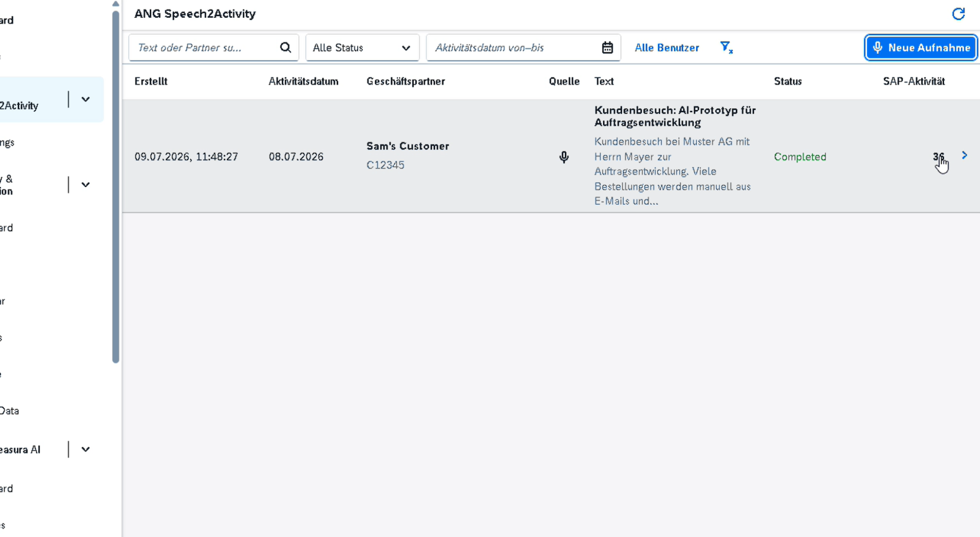980x537 pixels.
Task: Open the sidebar item ending in "ngs"
Action: click(x=7, y=142)
